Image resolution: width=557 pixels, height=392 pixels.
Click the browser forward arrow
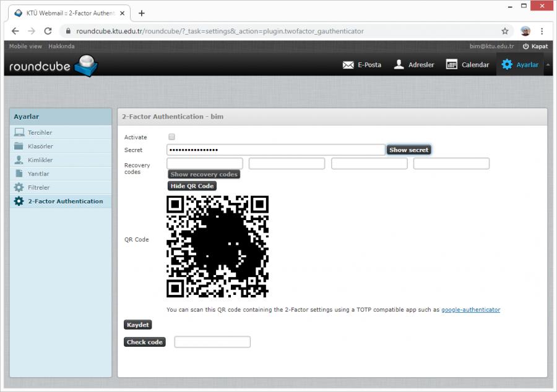32,31
